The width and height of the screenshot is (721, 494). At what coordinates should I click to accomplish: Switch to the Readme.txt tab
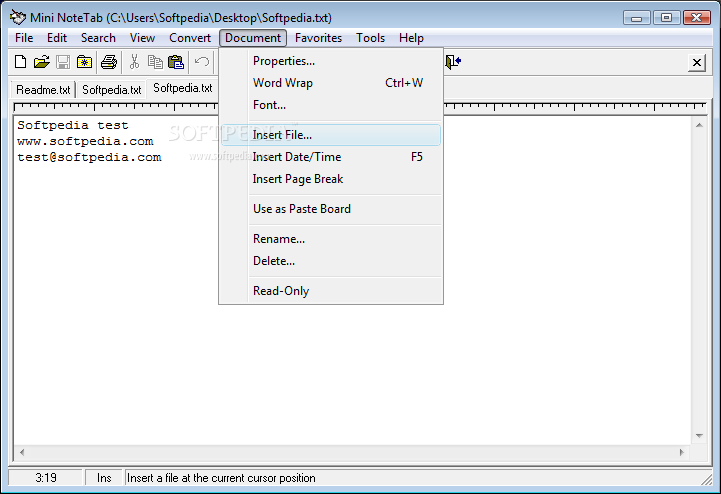pos(43,90)
